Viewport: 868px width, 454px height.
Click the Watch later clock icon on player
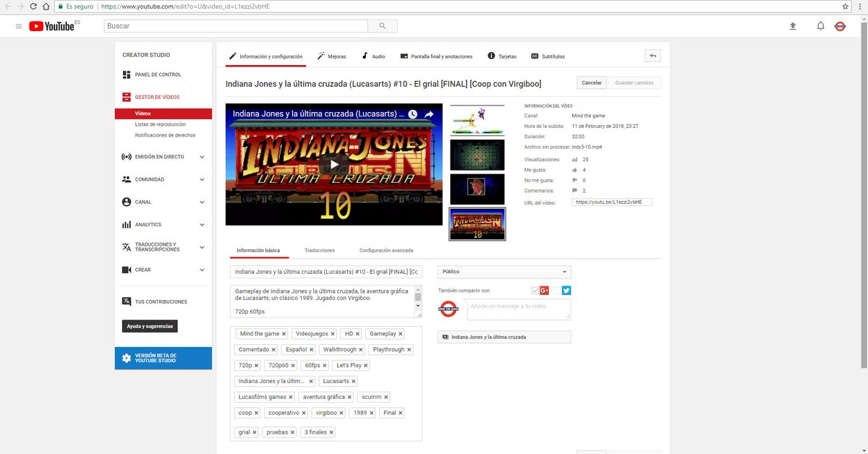412,114
